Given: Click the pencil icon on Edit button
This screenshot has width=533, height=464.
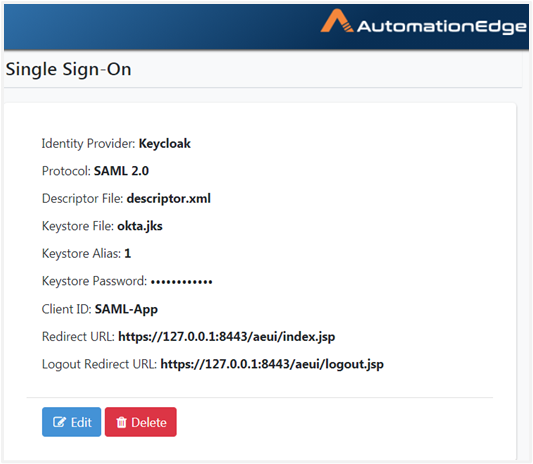Looking at the screenshot, I should (59, 422).
